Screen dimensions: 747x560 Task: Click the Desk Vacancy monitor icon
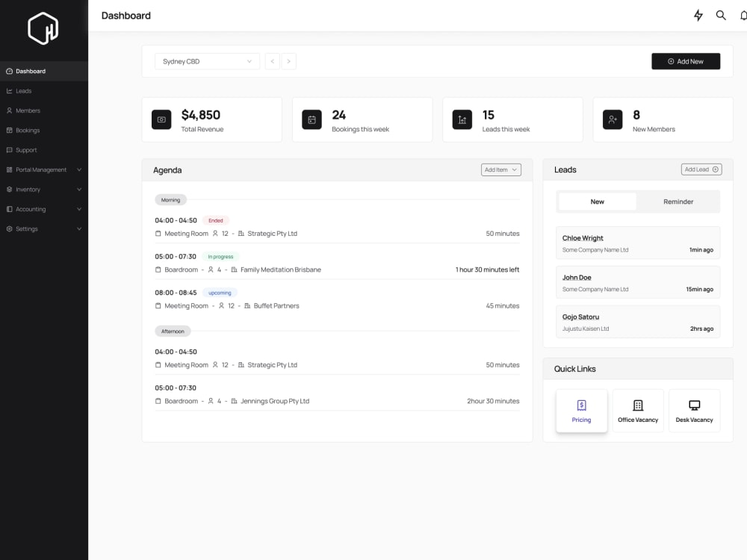694,405
